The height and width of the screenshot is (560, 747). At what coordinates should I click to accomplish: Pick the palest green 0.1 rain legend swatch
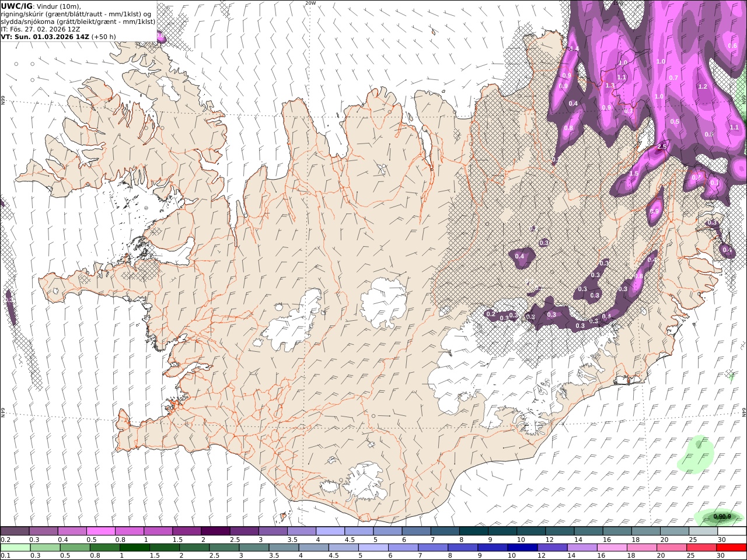coord(15,548)
